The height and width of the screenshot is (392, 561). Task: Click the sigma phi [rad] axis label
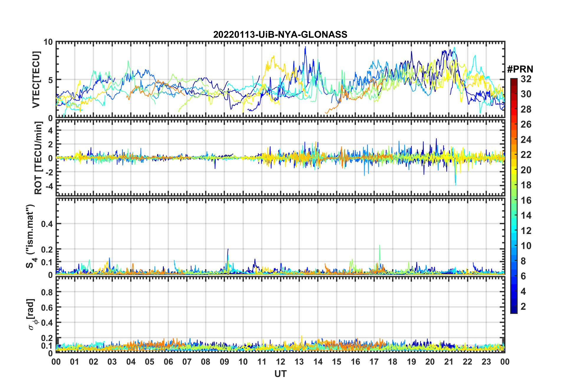[x=32, y=314]
